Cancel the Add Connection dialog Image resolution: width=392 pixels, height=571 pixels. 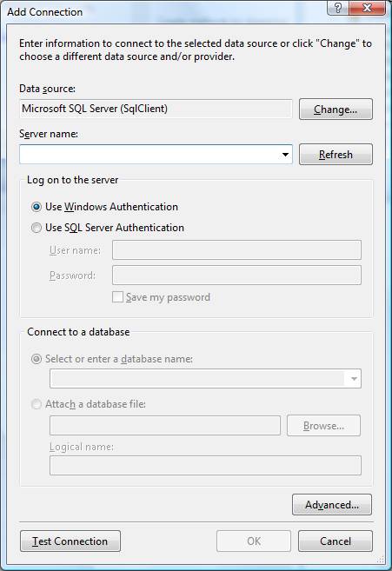click(336, 541)
